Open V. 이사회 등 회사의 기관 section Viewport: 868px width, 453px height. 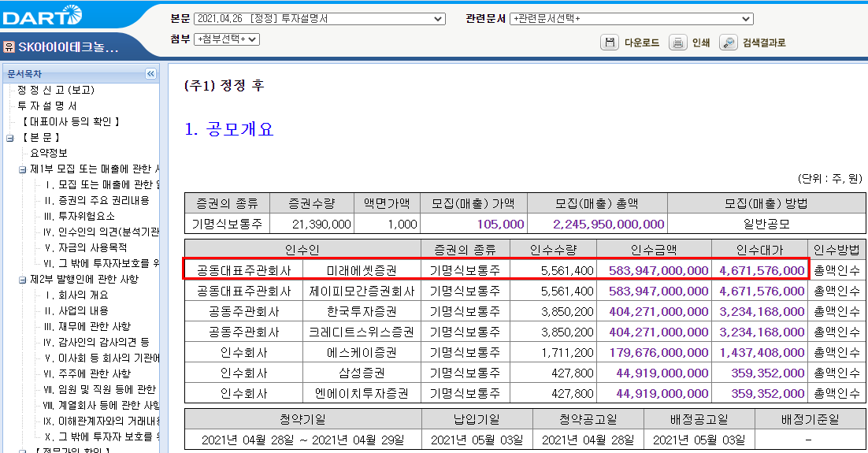point(102,358)
